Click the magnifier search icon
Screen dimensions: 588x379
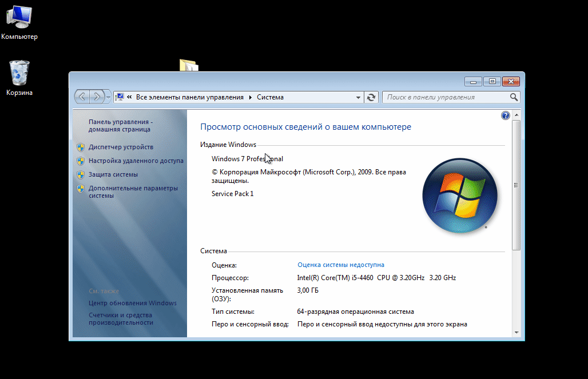pyautogui.click(x=514, y=97)
